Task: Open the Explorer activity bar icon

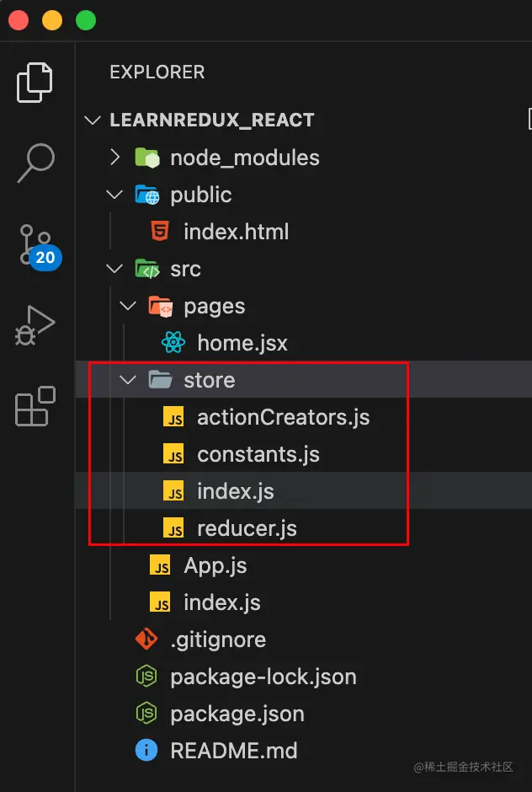Action: click(x=35, y=82)
